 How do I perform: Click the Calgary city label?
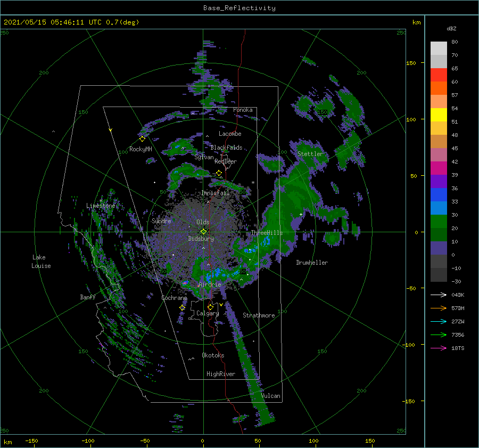point(208,313)
